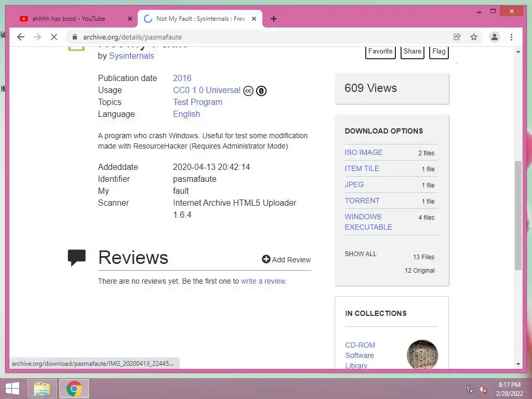Expand TORRENT download option
This screenshot has height=399, width=532.
[x=362, y=201]
